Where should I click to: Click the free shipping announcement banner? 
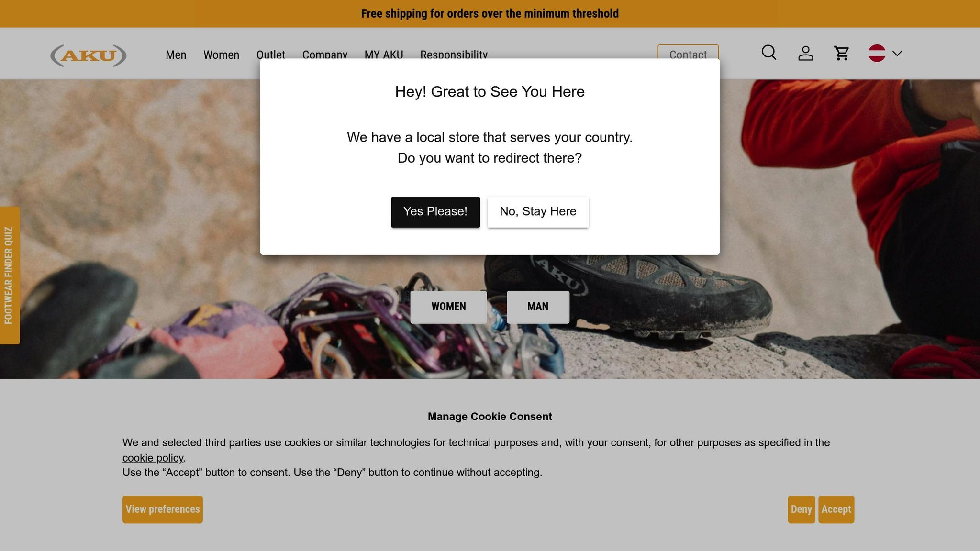(490, 13)
